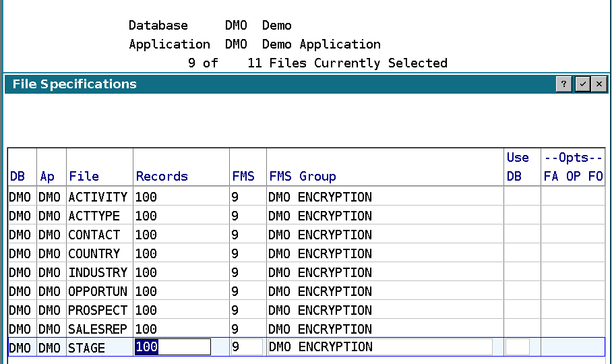Image resolution: width=612 pixels, height=364 pixels.
Task: Confirm with the checkmark button in File Specifications
Action: pyautogui.click(x=582, y=84)
